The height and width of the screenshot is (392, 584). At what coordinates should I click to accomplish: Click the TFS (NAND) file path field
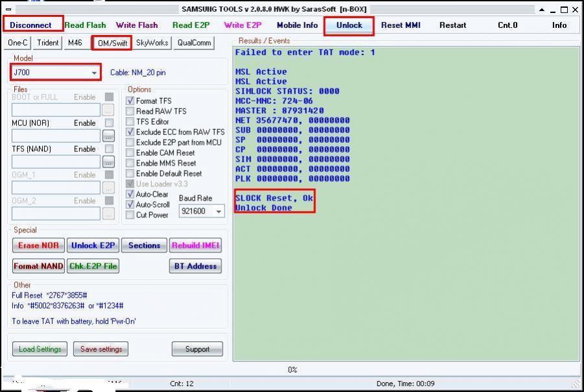(x=56, y=162)
